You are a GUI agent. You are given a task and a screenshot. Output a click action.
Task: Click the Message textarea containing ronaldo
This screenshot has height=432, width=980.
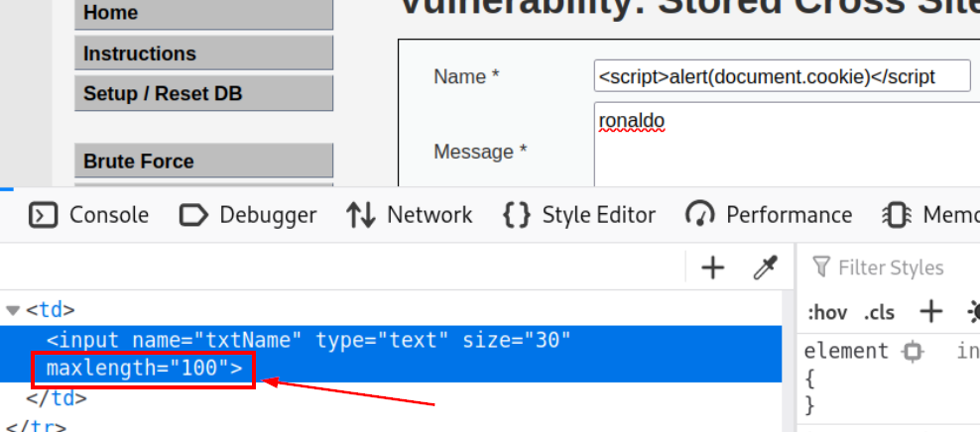tap(784, 144)
